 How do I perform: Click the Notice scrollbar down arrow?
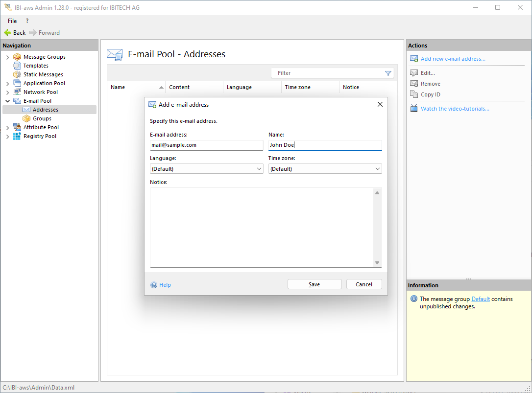(377, 263)
